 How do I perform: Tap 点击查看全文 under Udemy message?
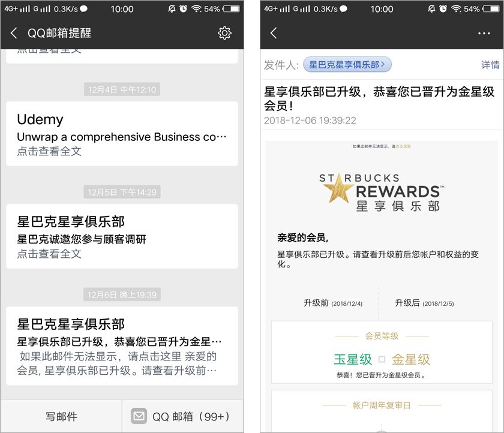49,151
